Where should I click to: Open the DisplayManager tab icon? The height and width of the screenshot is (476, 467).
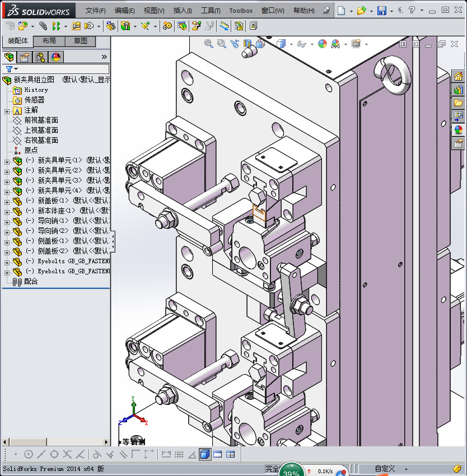56,57
